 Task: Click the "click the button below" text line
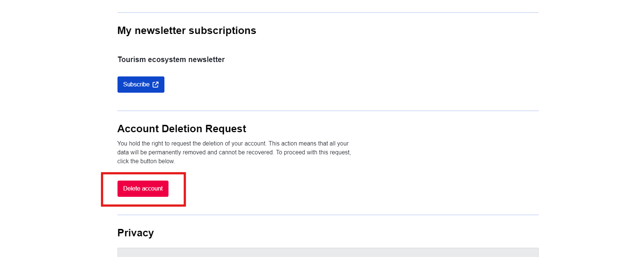(x=146, y=161)
